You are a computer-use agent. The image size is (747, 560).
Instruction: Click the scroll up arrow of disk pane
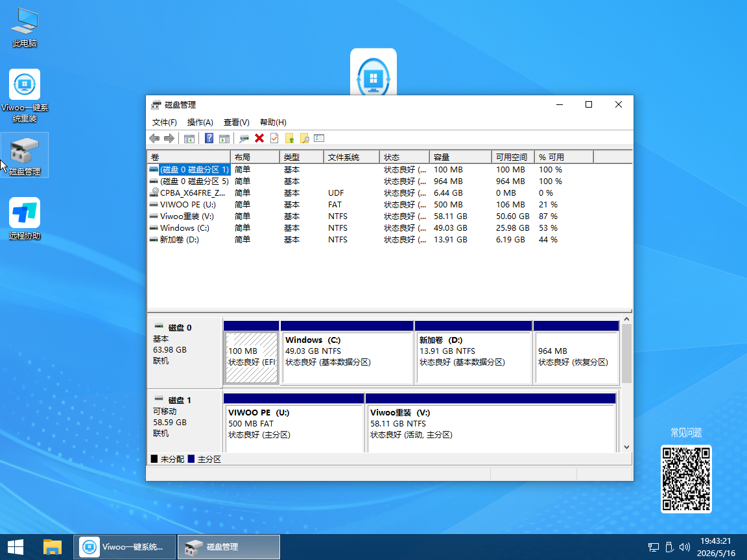tap(626, 319)
